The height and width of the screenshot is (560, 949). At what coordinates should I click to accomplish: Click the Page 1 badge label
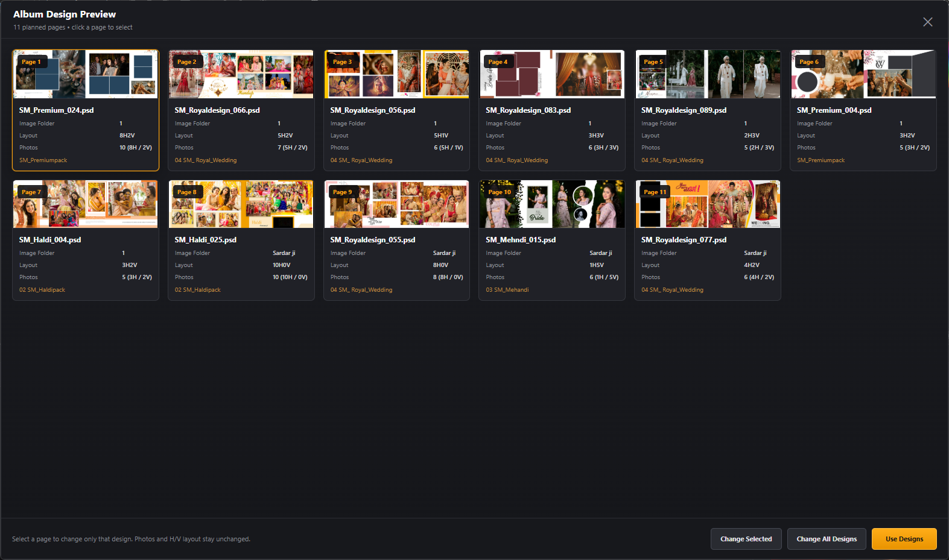(31, 62)
